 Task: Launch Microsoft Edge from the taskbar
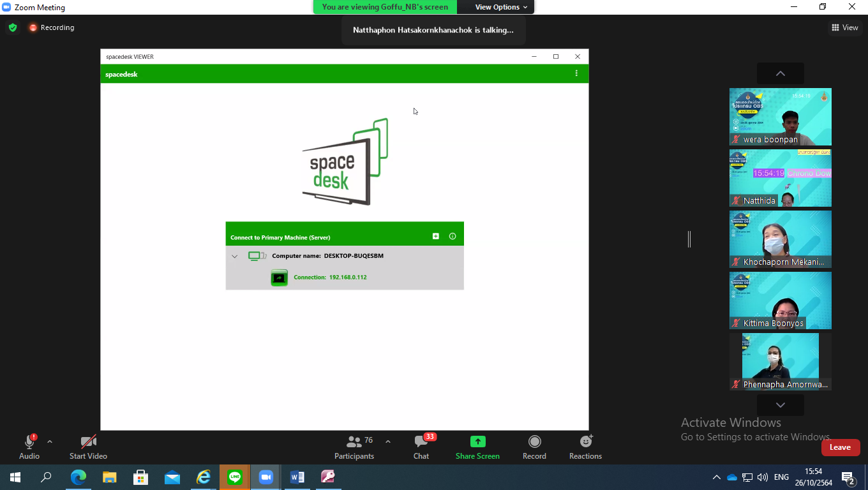[78, 477]
